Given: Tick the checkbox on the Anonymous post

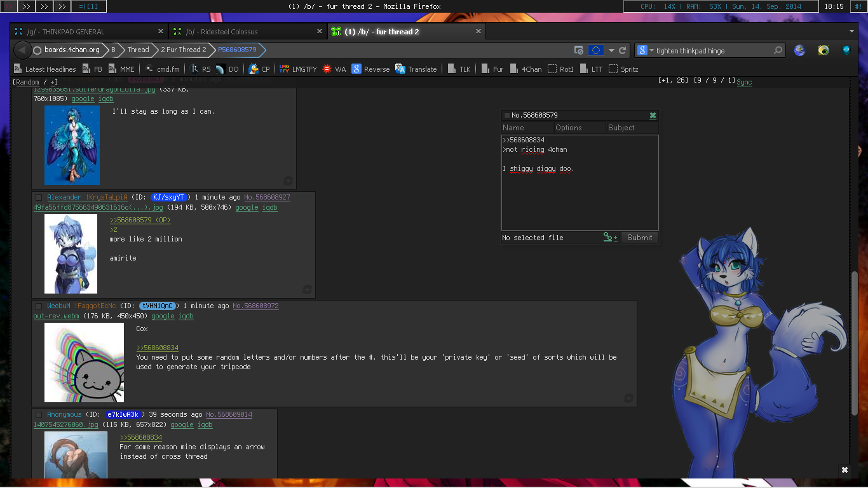Looking at the screenshot, I should coord(39,415).
